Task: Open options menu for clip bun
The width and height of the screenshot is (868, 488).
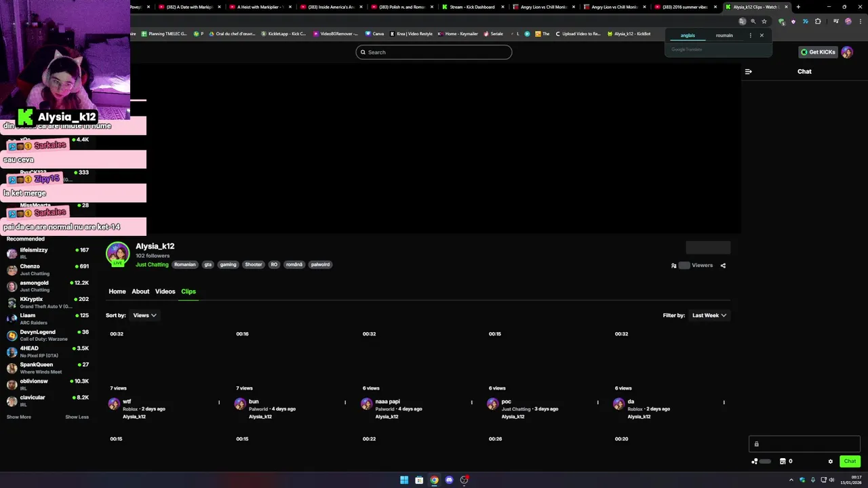Action: coord(344,403)
